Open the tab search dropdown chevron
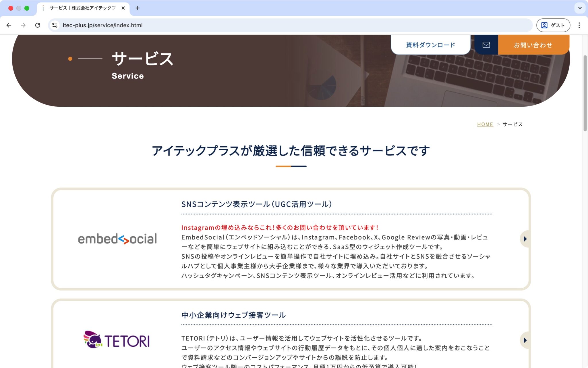588x368 pixels. [580, 8]
